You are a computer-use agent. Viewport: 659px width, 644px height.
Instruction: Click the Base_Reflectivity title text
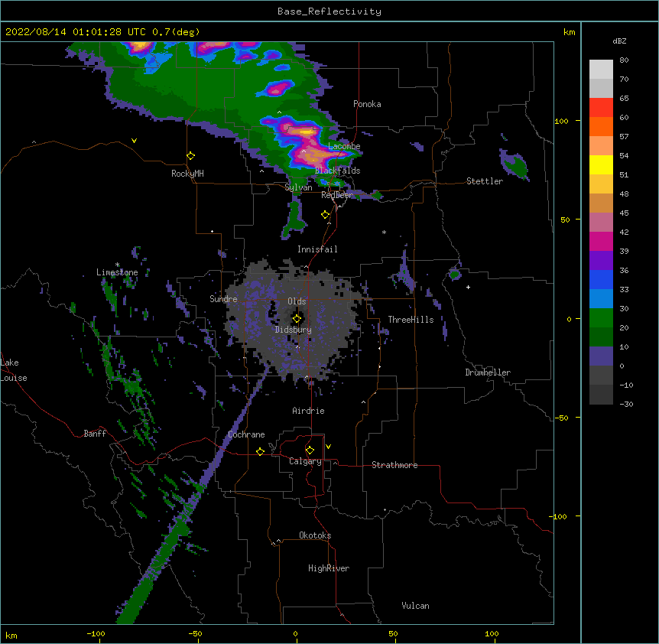click(x=329, y=11)
